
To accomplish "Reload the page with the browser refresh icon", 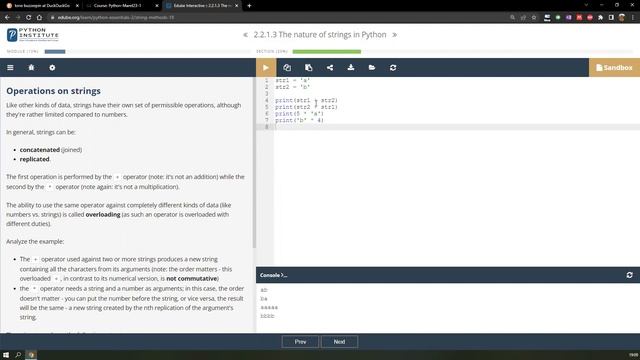I will (x=29, y=18).
